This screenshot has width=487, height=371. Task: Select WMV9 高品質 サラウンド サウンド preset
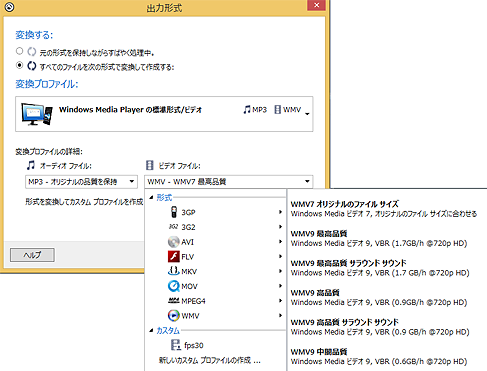380,327
